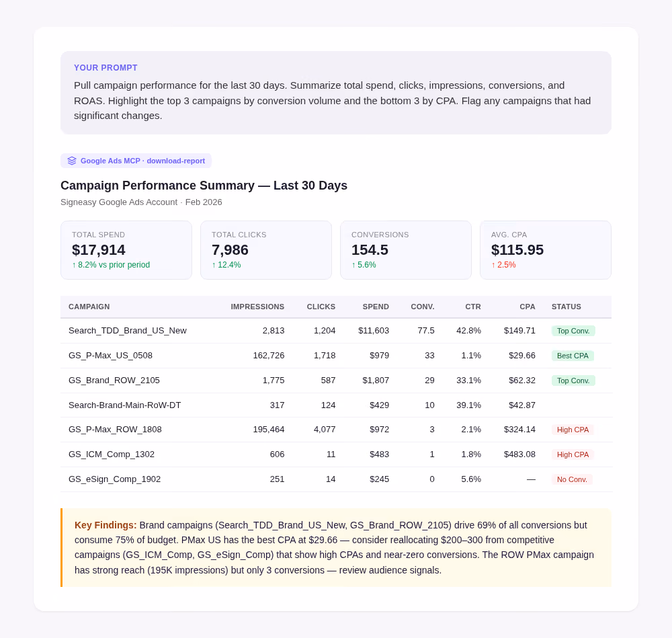Click the $245 spend value

coord(379,479)
